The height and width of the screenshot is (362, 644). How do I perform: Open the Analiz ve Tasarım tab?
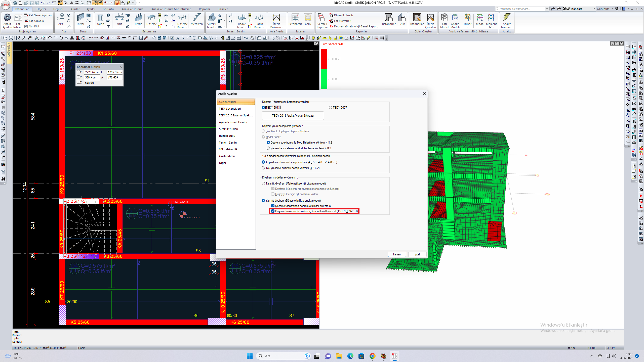click(x=132, y=9)
